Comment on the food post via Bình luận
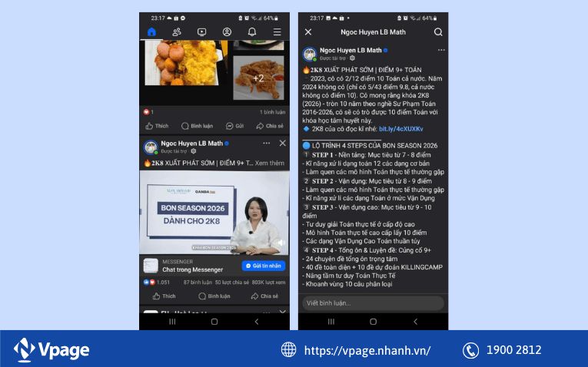588x367 pixels. pos(197,126)
